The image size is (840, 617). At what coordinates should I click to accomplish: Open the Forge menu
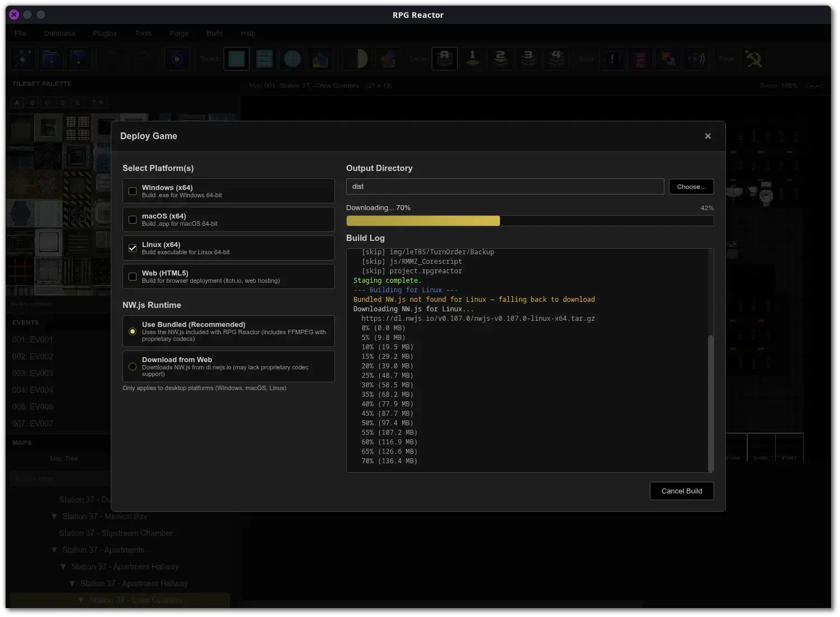point(179,34)
